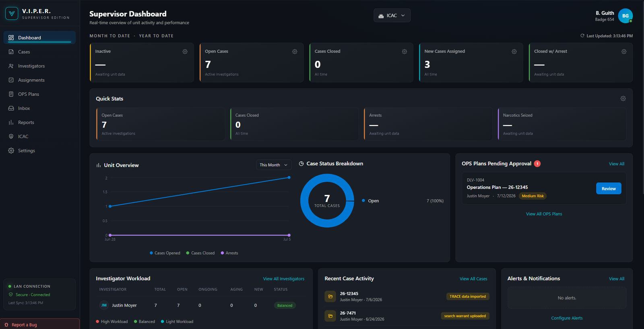The width and height of the screenshot is (644, 329).
Task: Click View All Investigators link
Action: (x=284, y=279)
